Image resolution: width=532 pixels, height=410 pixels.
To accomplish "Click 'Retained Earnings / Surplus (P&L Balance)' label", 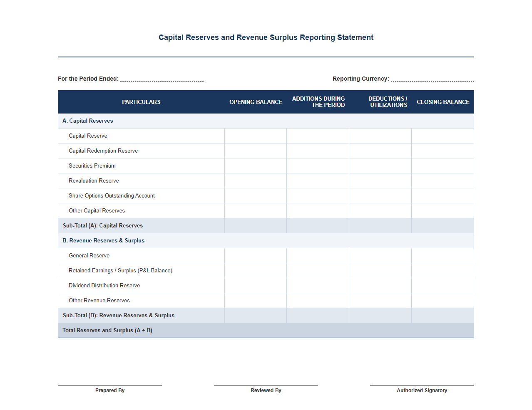I will click(120, 271).
